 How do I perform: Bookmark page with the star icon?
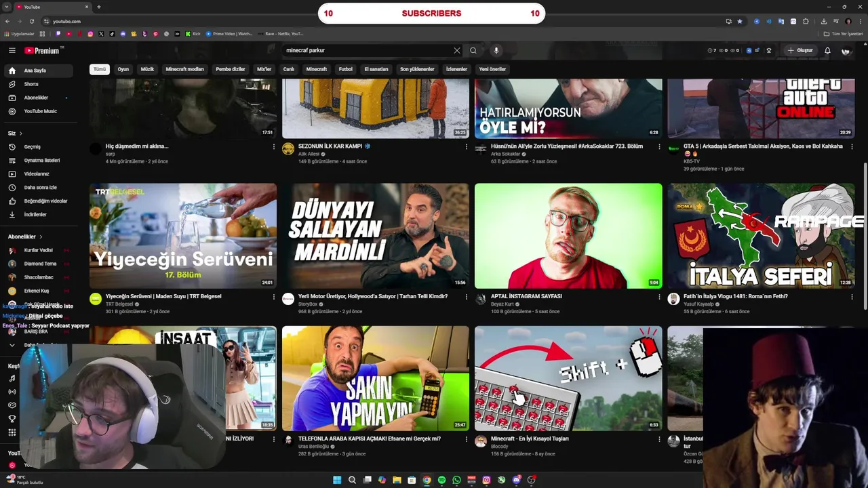pyautogui.click(x=740, y=21)
